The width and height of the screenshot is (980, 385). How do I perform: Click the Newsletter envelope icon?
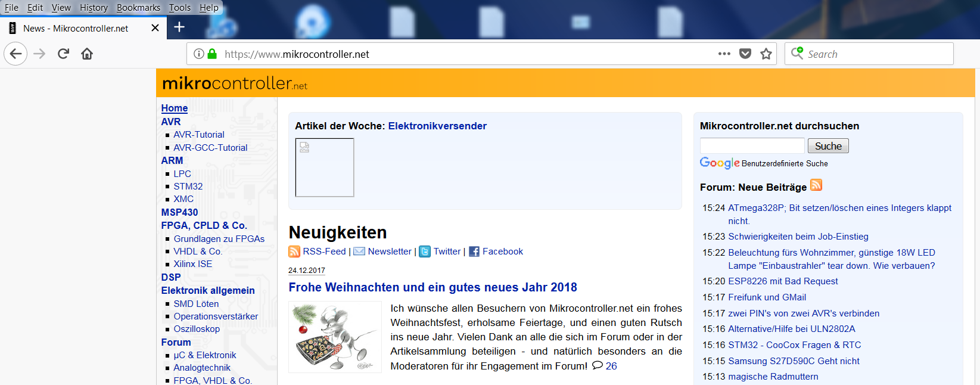(359, 252)
